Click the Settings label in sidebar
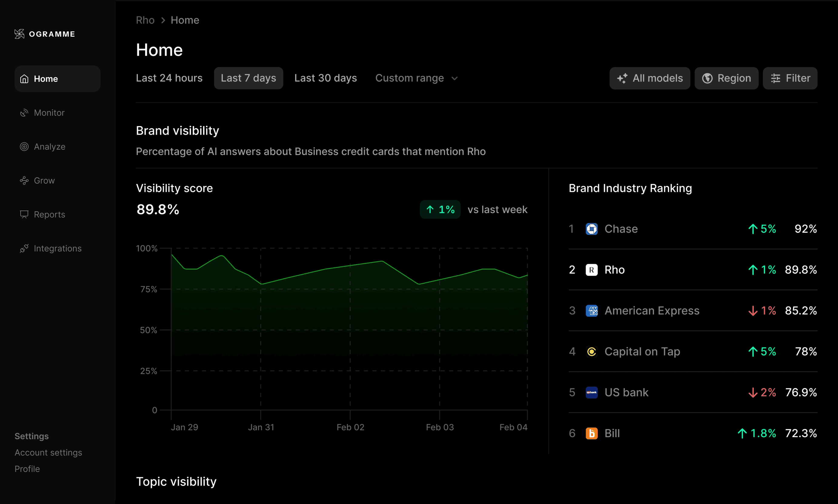Screen dimensions: 838x504 coord(32,436)
